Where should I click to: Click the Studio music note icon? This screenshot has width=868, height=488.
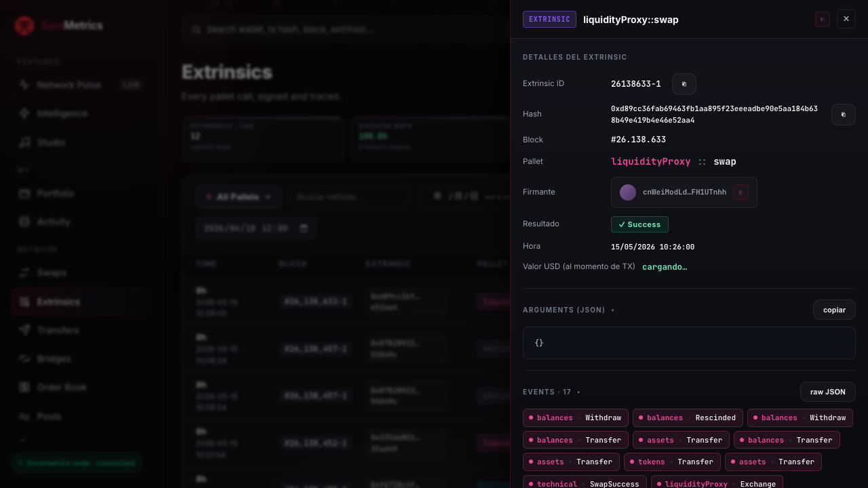24,142
